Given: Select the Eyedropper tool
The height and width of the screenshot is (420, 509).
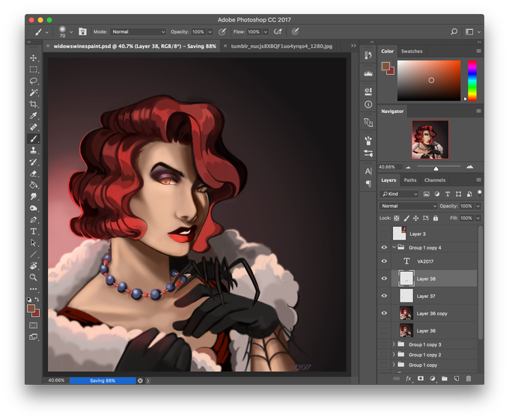Looking at the screenshot, I should pyautogui.click(x=34, y=116).
